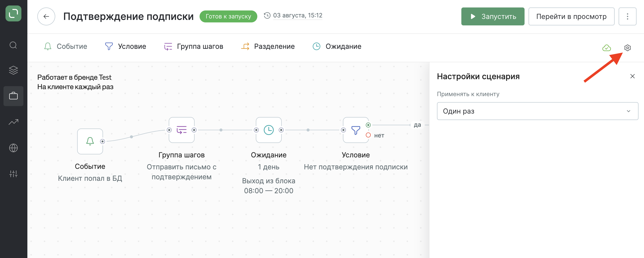Click the midpoint on Ожидание–Условие connection

[308, 130]
